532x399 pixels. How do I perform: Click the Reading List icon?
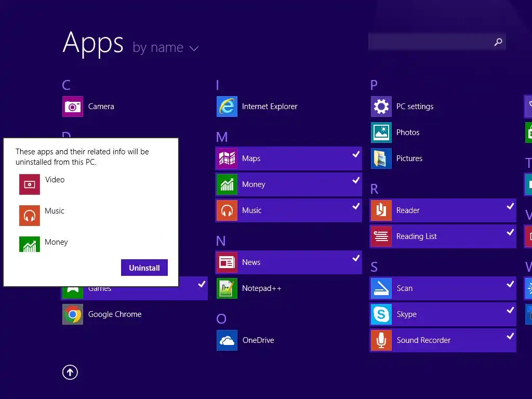point(381,236)
